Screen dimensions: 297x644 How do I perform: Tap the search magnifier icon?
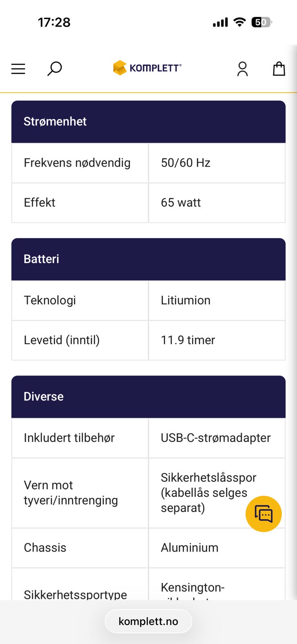54,68
